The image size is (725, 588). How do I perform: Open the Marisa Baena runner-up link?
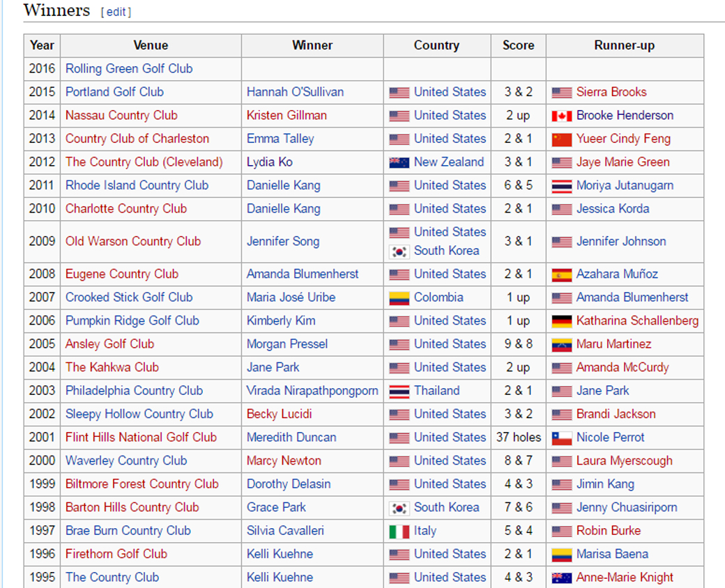pos(612,554)
